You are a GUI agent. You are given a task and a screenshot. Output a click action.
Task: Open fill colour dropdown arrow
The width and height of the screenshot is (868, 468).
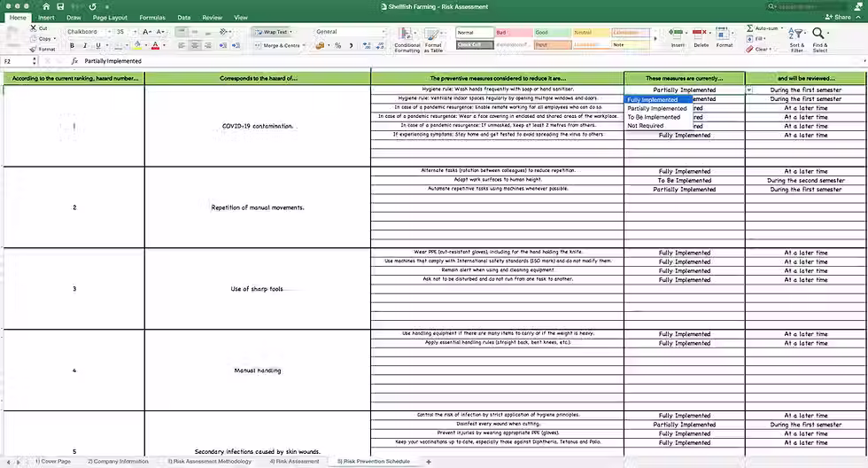[145, 45]
